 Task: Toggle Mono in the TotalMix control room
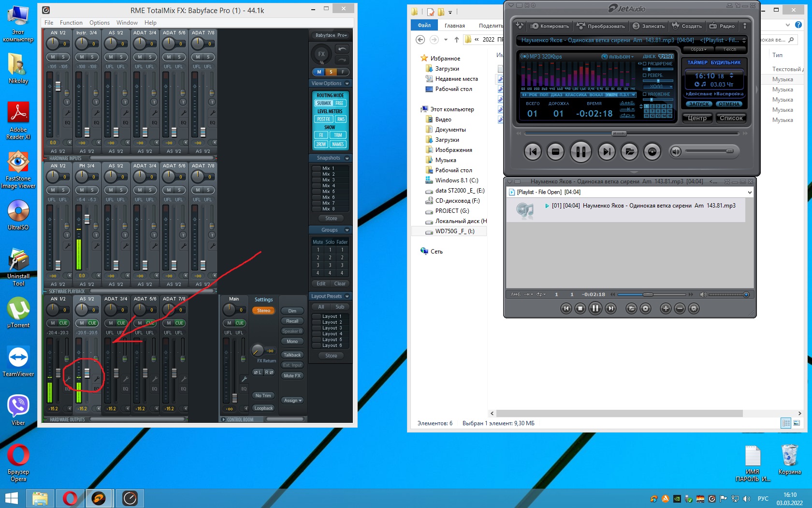[292, 342]
